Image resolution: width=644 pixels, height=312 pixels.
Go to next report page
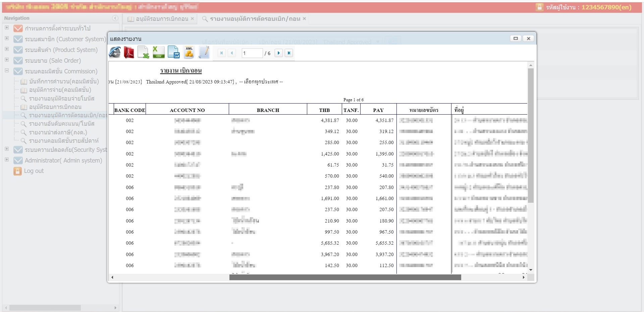point(278,53)
